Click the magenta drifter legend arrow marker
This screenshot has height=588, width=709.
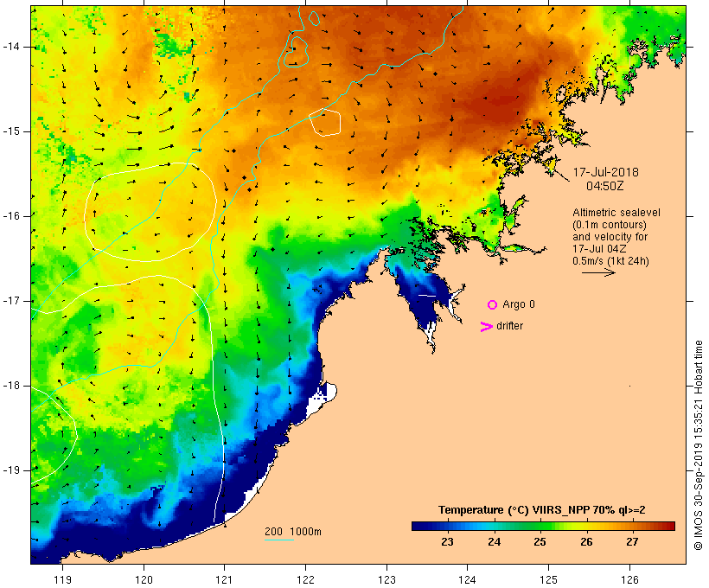pyautogui.click(x=486, y=327)
